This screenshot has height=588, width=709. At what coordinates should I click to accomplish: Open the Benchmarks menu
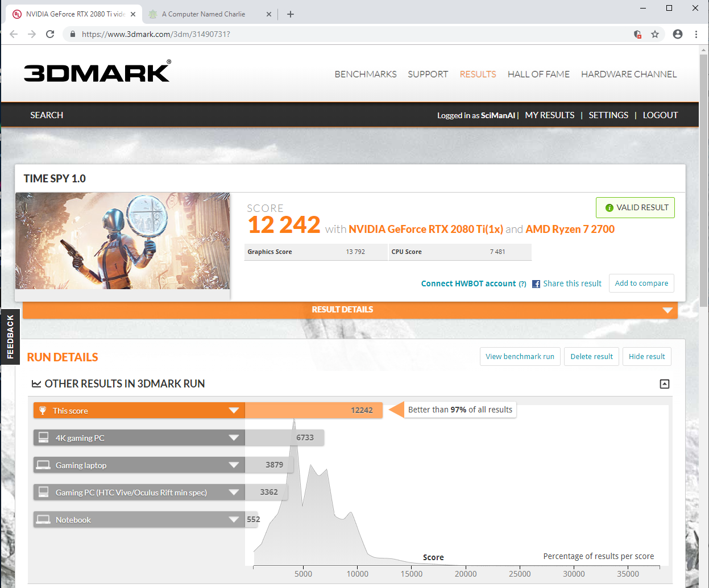(x=366, y=74)
